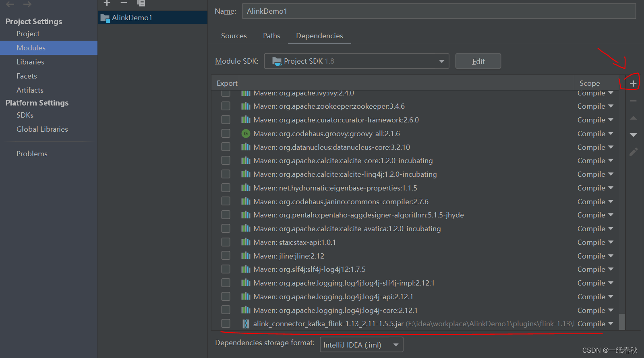Open scope dropdown for alink_connector_kafka jar
Viewport: 644px width, 358px height.
coord(595,324)
